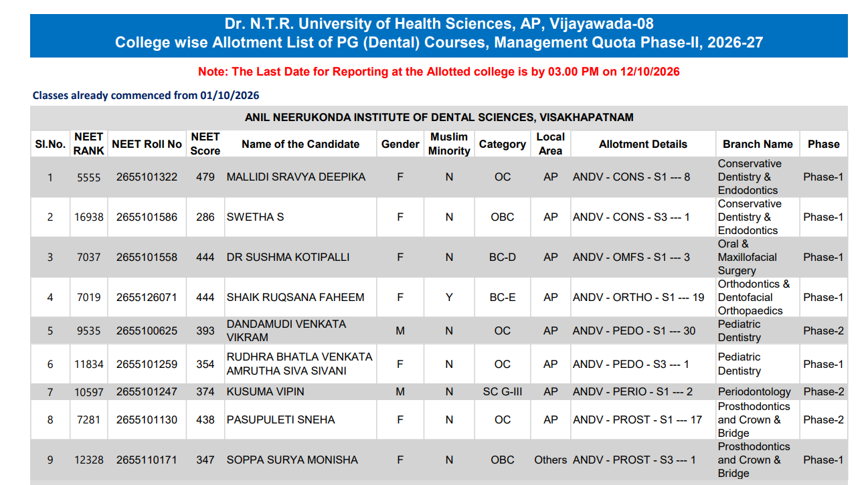Select roll number 2655101259
Viewport: 868px width, 485px height.
click(147, 365)
